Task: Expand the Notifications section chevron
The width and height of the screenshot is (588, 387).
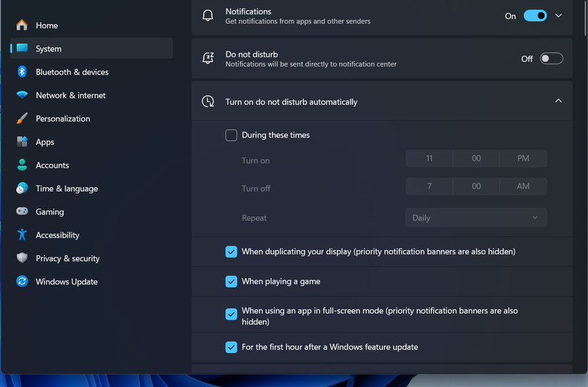Action: (558, 16)
